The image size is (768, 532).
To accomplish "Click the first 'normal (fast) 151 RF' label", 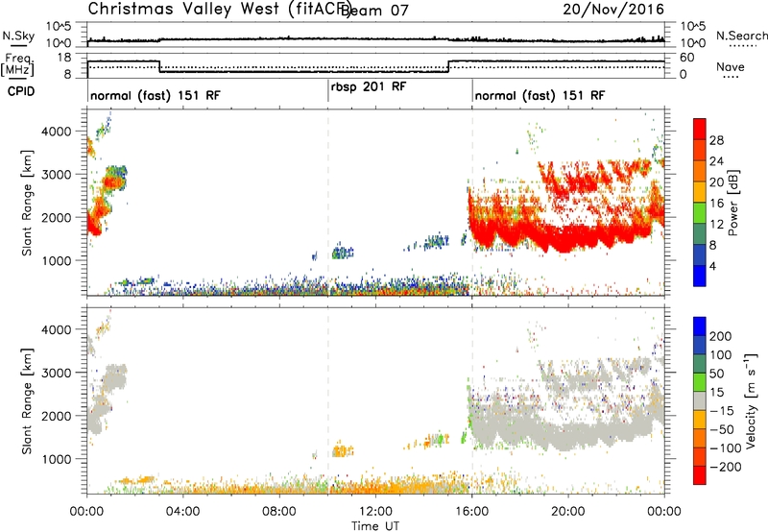I will tap(156, 95).
